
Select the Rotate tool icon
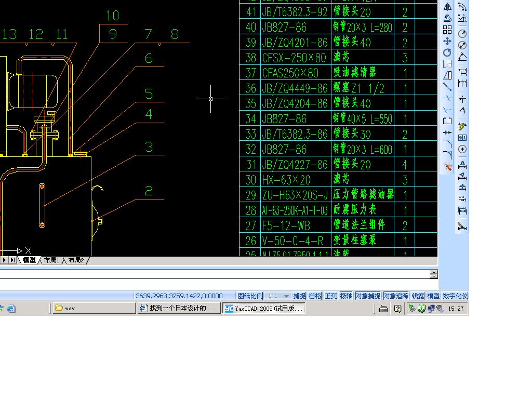[x=447, y=52]
